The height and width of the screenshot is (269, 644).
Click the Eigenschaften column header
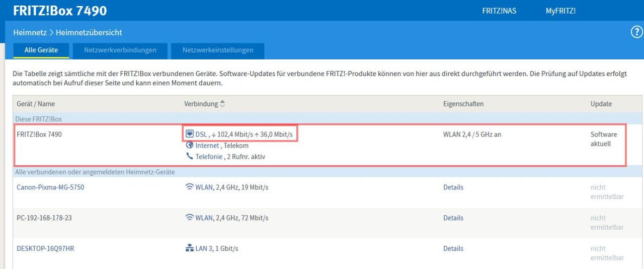pyautogui.click(x=463, y=104)
